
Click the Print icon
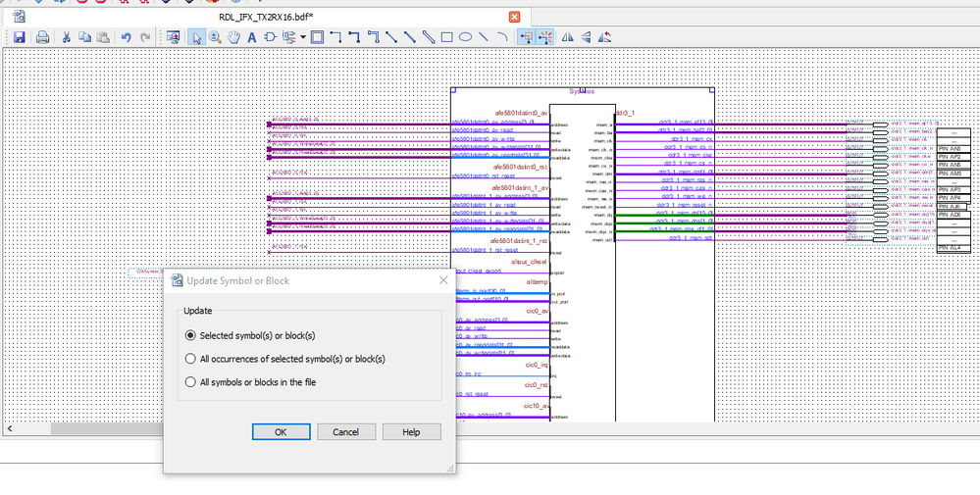(x=42, y=37)
